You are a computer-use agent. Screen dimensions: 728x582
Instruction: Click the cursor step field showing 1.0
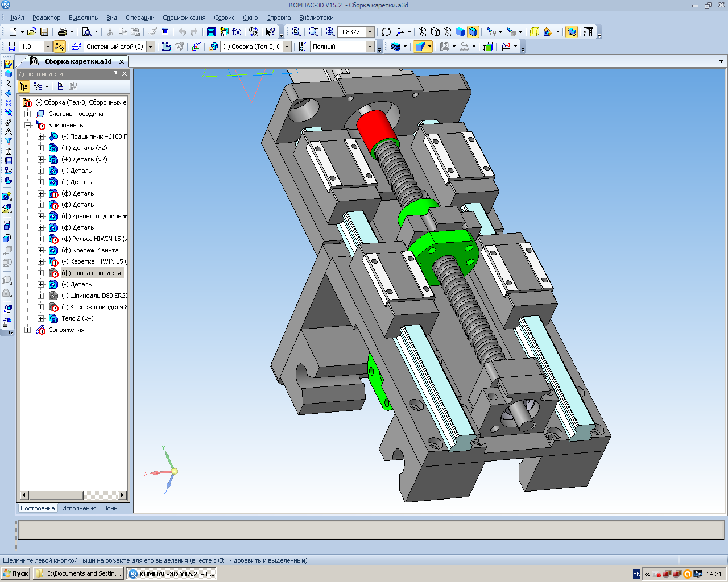click(x=31, y=47)
